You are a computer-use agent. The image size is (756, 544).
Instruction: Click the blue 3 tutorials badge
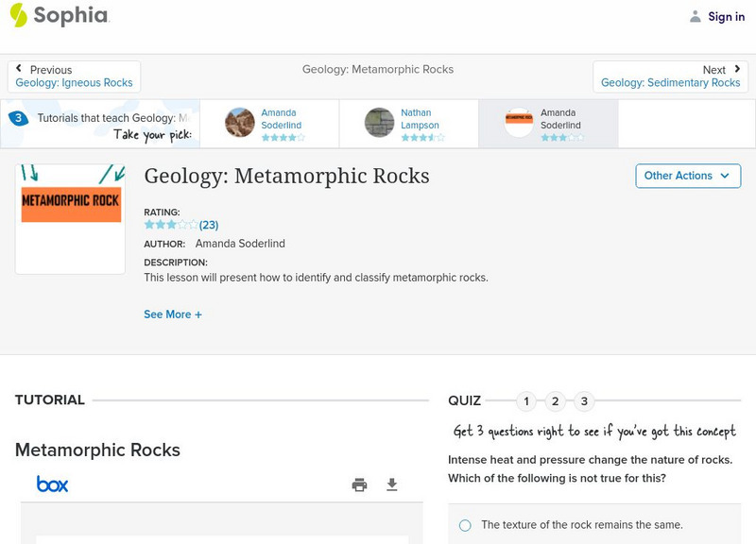coord(18,118)
